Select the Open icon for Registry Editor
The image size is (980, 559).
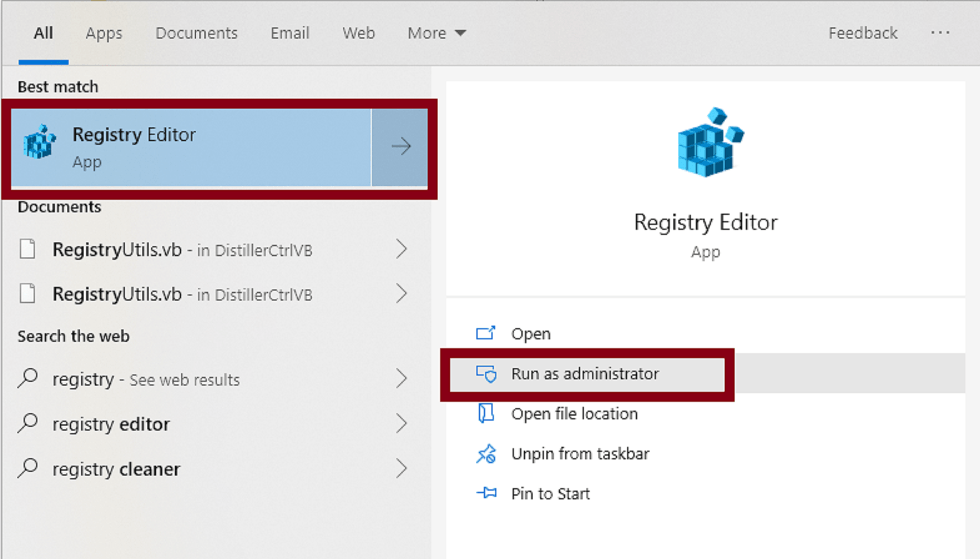click(486, 333)
